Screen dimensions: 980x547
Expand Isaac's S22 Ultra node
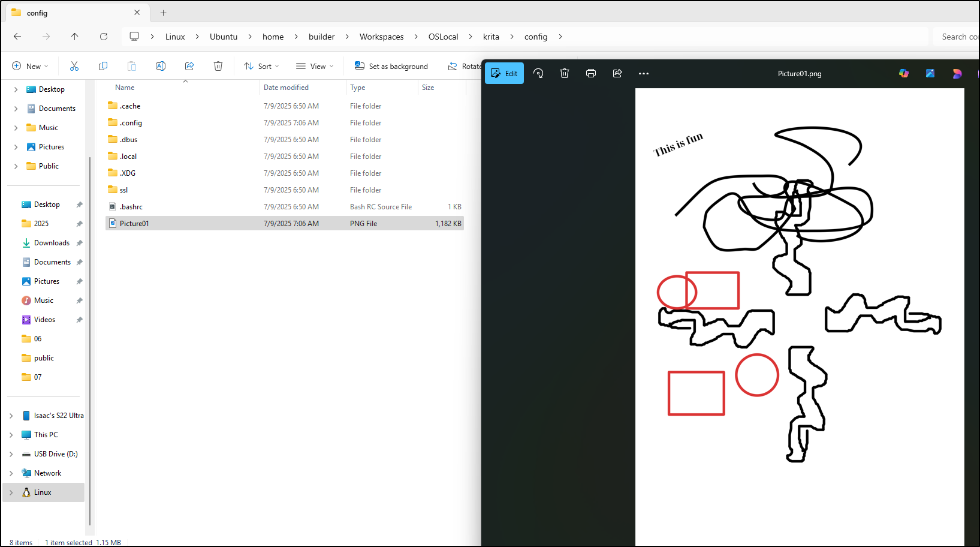[11, 416]
